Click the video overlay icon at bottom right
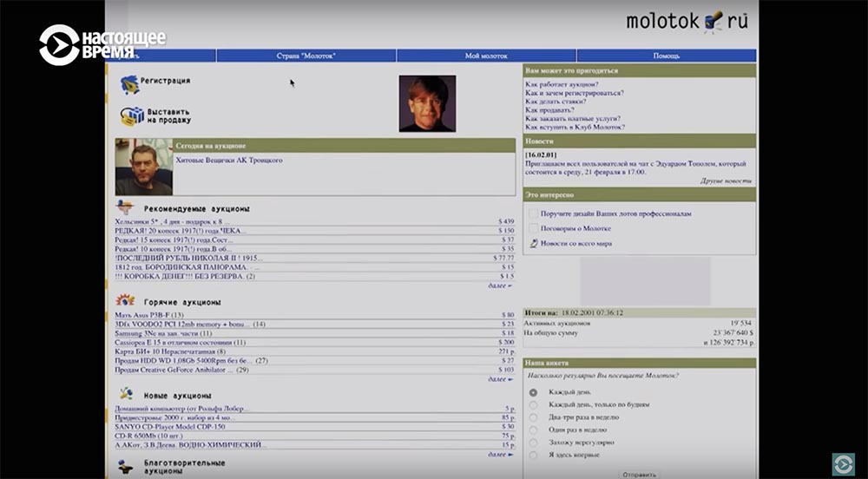 [843, 464]
